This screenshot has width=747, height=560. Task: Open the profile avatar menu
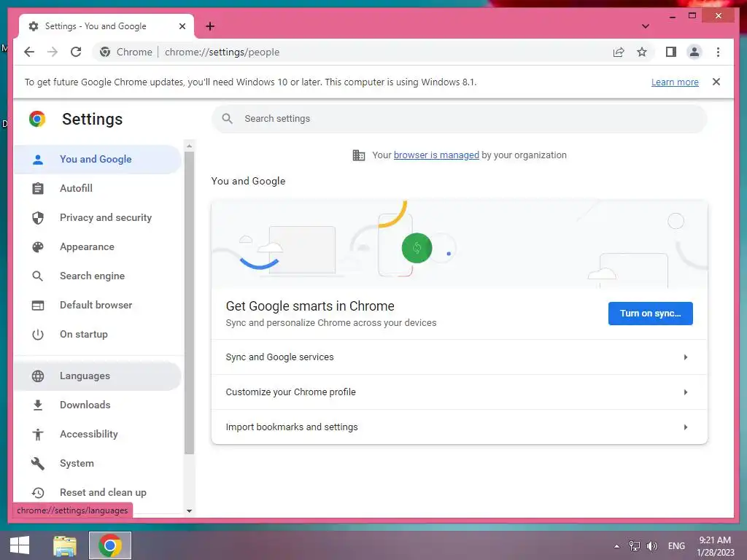694,52
